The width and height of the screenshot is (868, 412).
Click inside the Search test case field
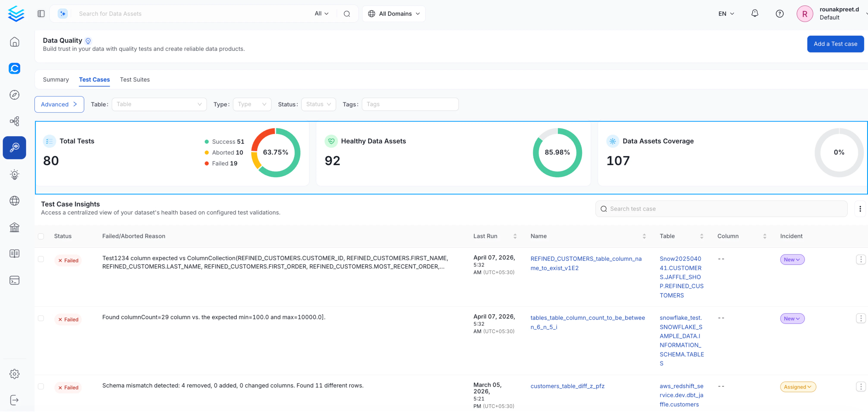pos(721,208)
